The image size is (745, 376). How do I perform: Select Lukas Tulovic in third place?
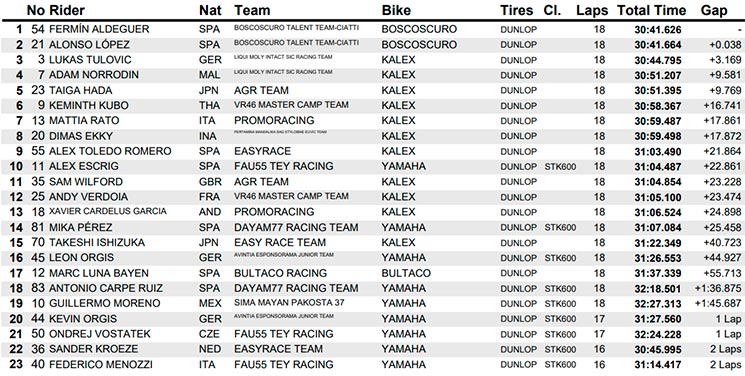pos(90,60)
